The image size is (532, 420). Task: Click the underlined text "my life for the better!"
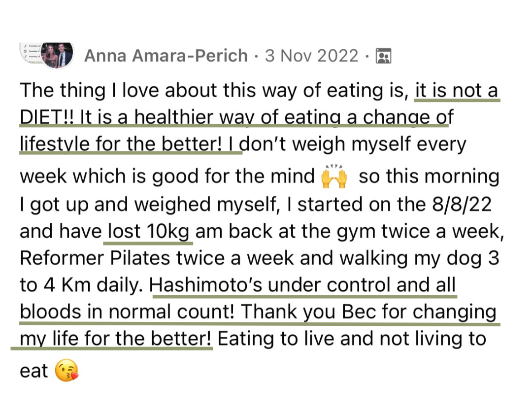click(116, 340)
